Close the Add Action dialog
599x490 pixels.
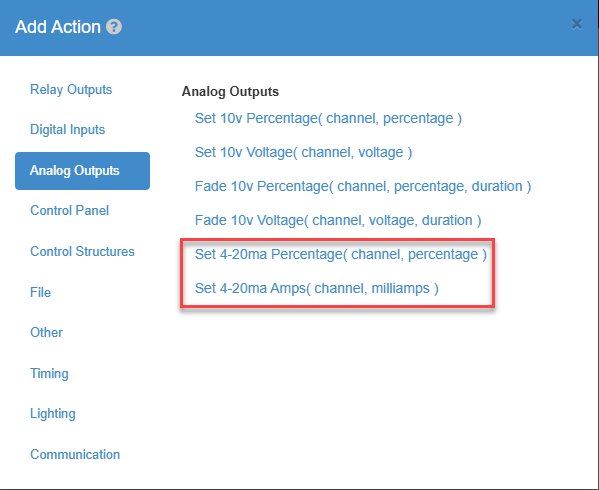577,24
